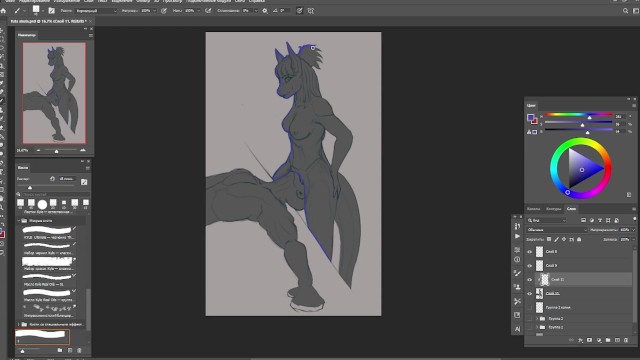This screenshot has width=640, height=360.
Task: Hide layer Слой 9 eye icon
Action: click(x=530, y=266)
